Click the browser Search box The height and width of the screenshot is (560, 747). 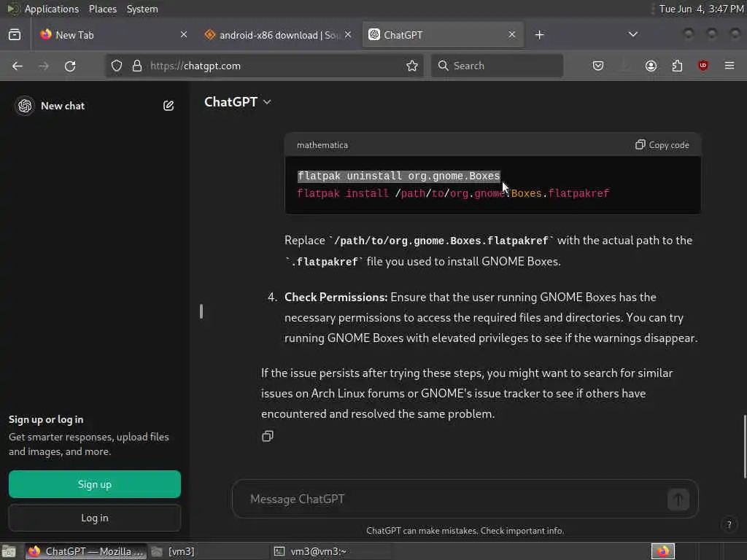[497, 66]
